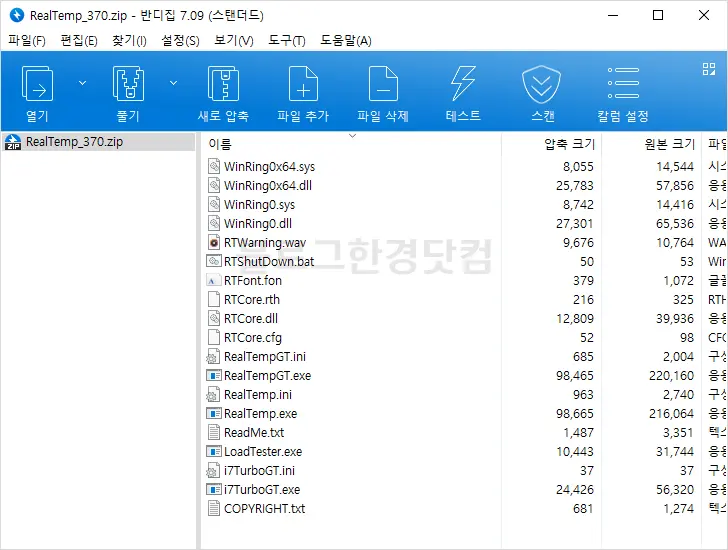Open Column Settings (칼럼 설정) icon
The image size is (728, 550).
coord(623,83)
